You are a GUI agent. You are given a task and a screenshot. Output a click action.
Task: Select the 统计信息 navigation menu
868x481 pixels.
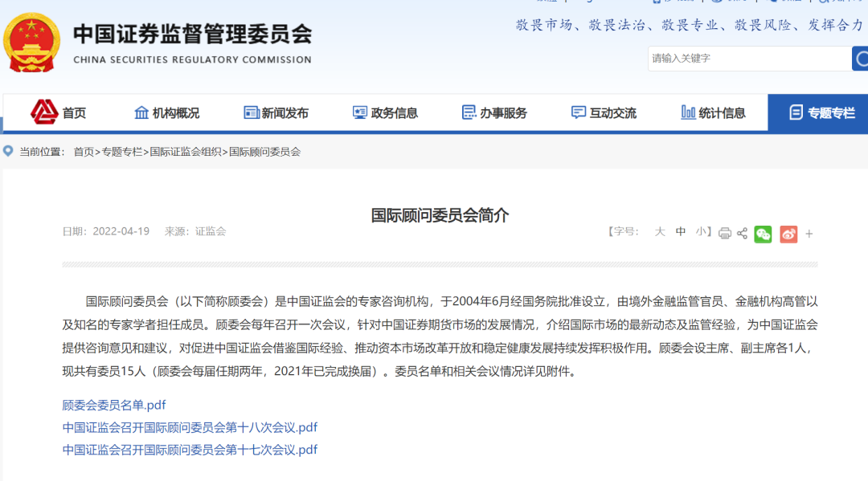coord(713,112)
